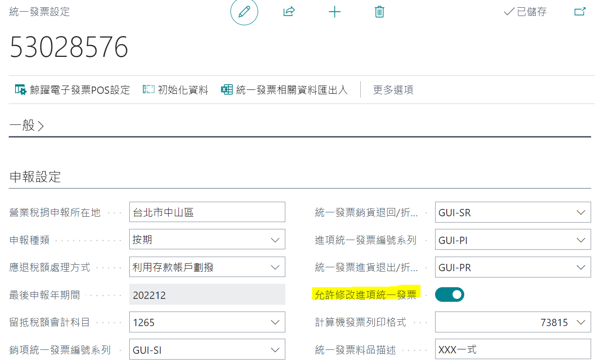The width and height of the screenshot is (595, 364).
Task: Click the 最後申報年期間 label
Action: pos(45,295)
